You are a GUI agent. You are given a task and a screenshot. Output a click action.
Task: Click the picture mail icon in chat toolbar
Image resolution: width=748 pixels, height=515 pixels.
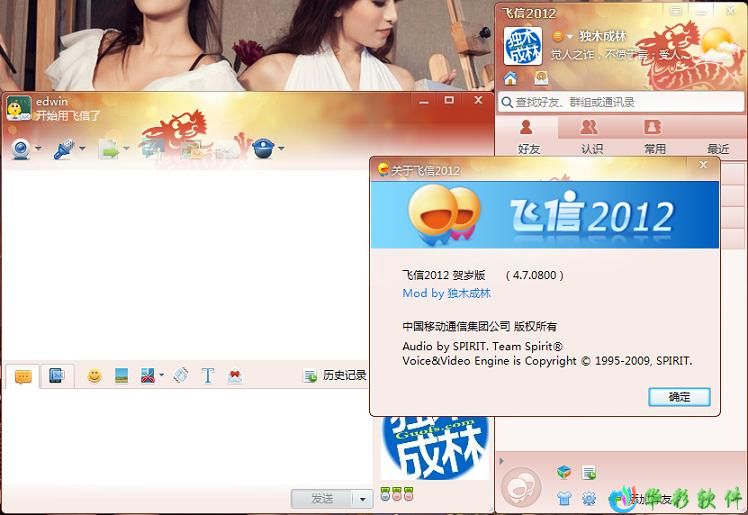click(x=192, y=149)
